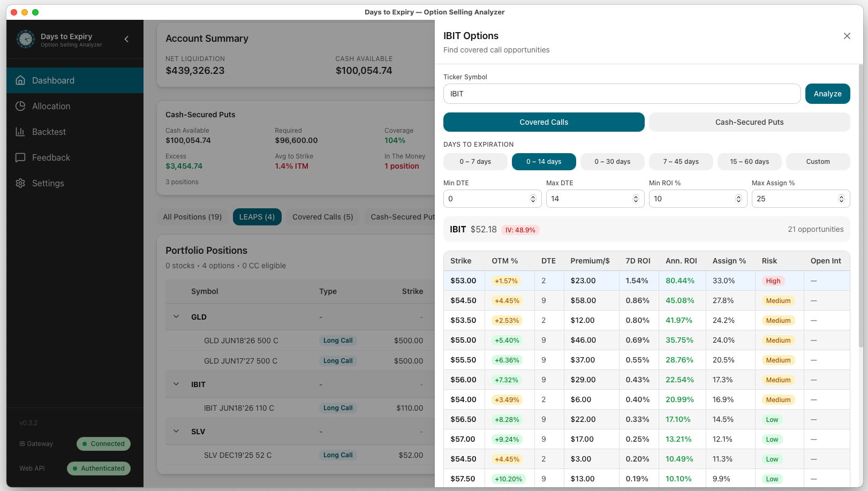Click the Ticker Symbol input field
The width and height of the screenshot is (868, 491).
pyautogui.click(x=621, y=94)
